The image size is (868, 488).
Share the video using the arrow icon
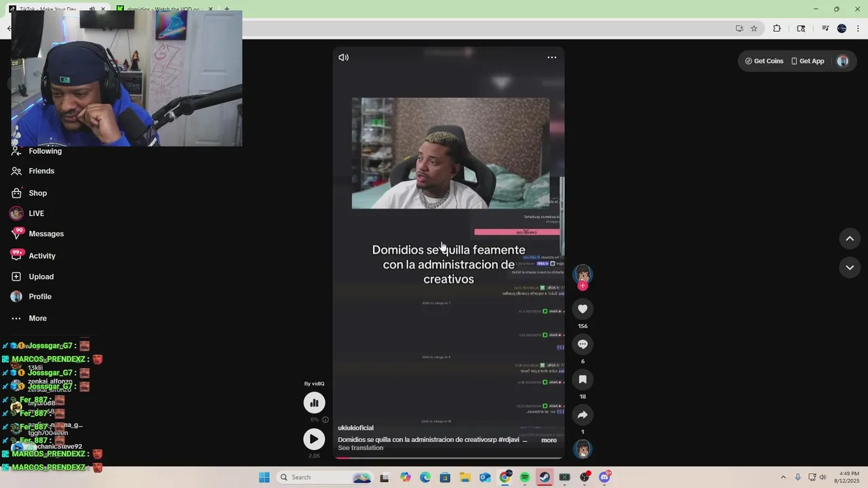583,415
